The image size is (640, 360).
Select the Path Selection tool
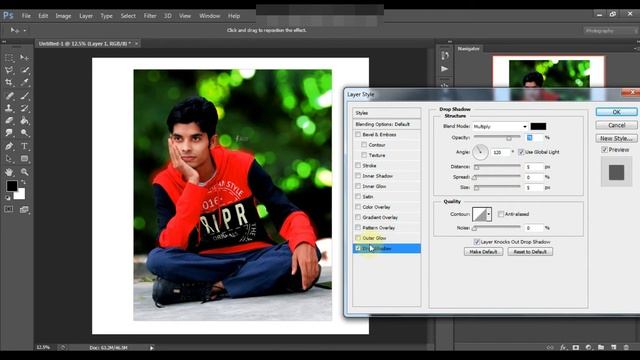pyautogui.click(x=9, y=159)
